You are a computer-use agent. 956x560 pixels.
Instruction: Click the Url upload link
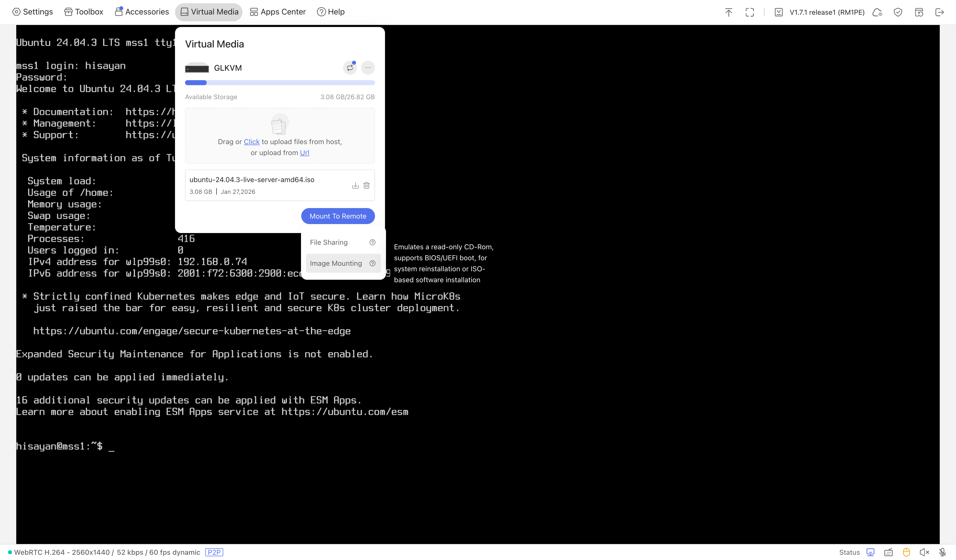pos(304,152)
